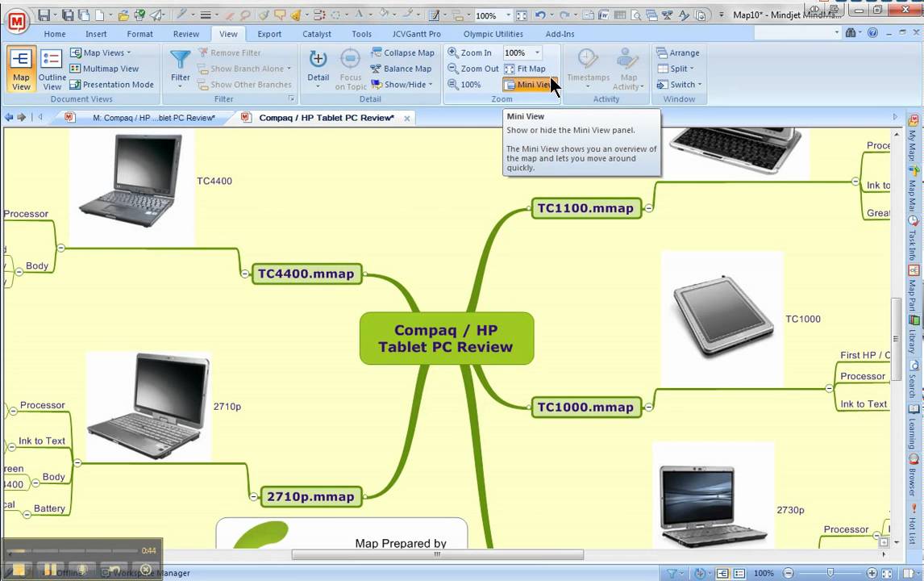Adjust the status bar zoom slider handle
Image resolution: width=924 pixels, height=581 pixels.
[830, 573]
